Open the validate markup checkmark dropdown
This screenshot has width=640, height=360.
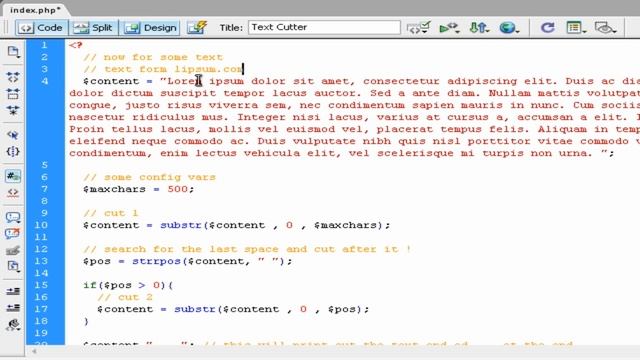click(x=419, y=28)
